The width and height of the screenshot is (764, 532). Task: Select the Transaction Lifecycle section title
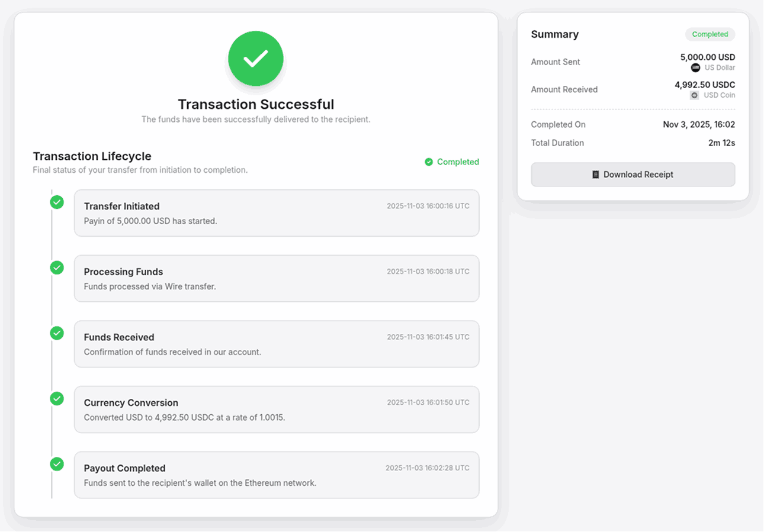[x=92, y=156]
